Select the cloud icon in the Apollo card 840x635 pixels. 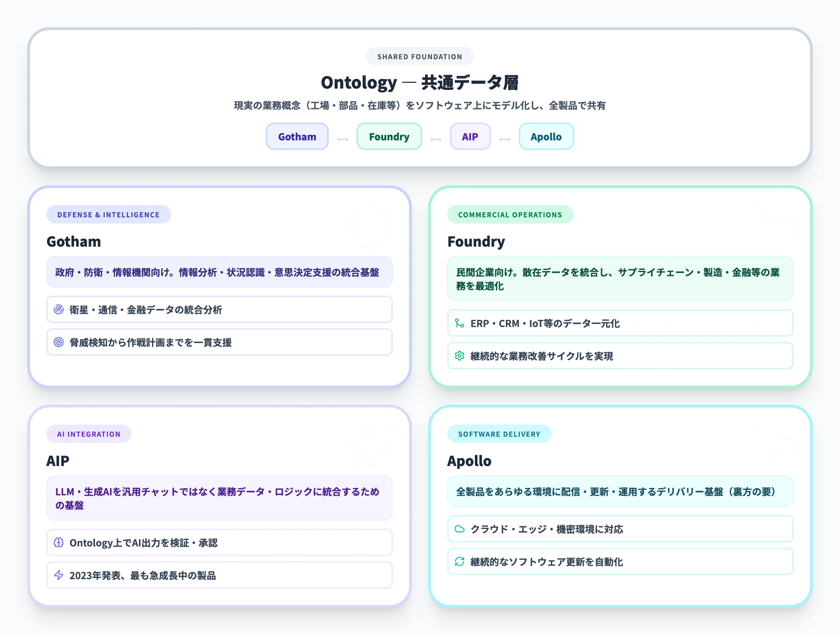pos(460,529)
